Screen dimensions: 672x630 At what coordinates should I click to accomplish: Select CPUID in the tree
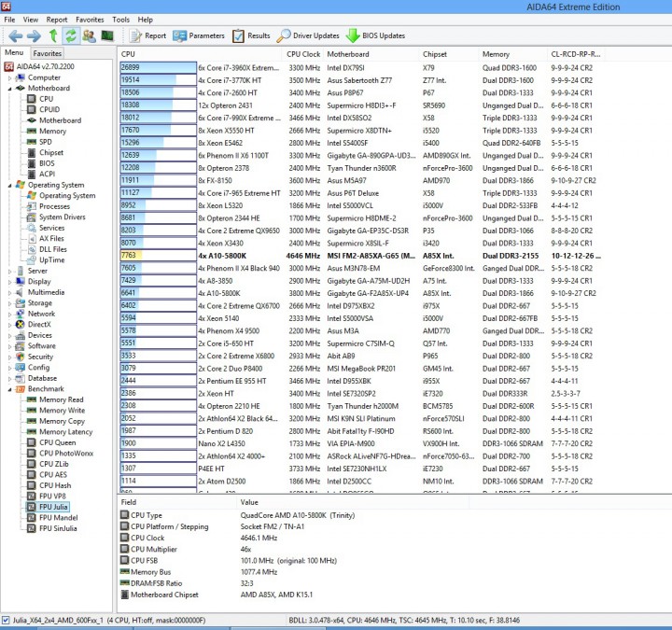click(44, 109)
